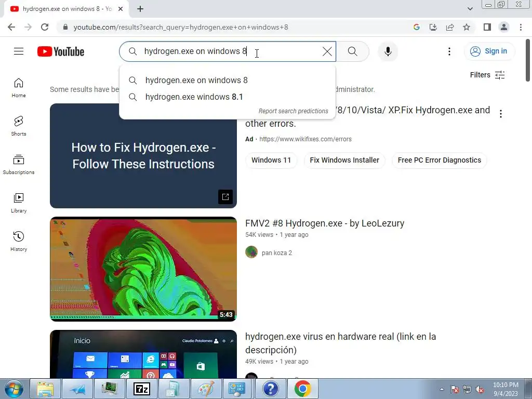Click the external-link icon on ad thumbnail
532x399 pixels.
pos(225,197)
